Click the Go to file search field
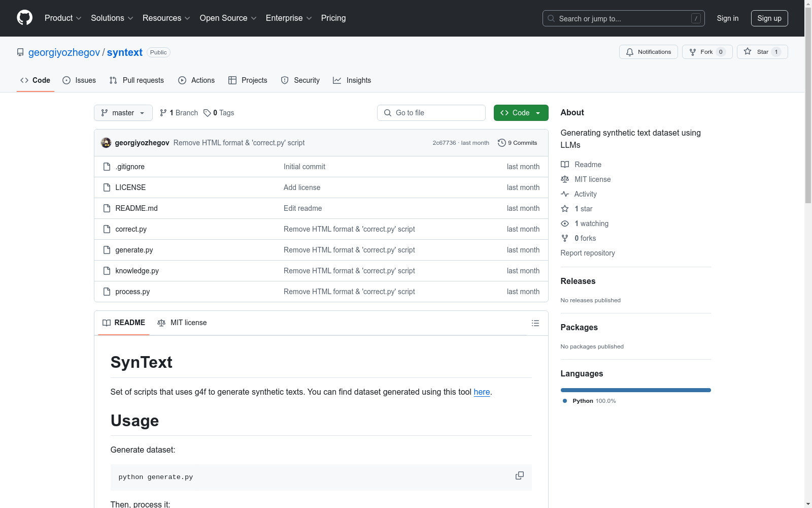The image size is (812, 508). [x=431, y=113]
